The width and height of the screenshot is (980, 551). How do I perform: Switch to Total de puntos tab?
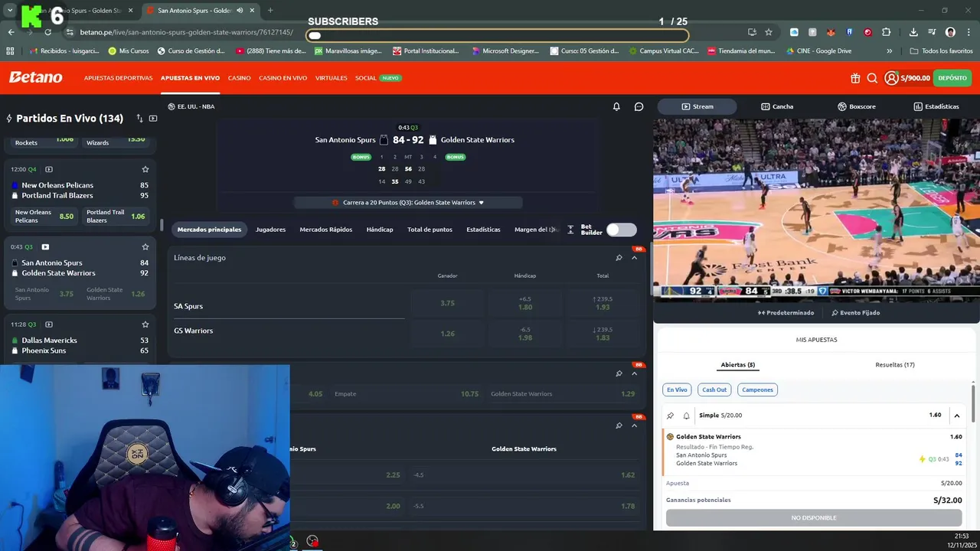pyautogui.click(x=430, y=230)
